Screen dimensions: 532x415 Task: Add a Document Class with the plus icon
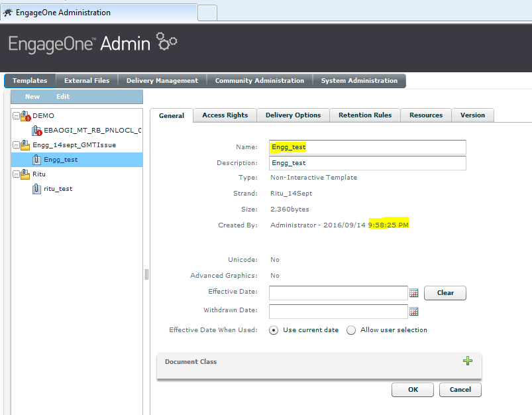pos(468,361)
